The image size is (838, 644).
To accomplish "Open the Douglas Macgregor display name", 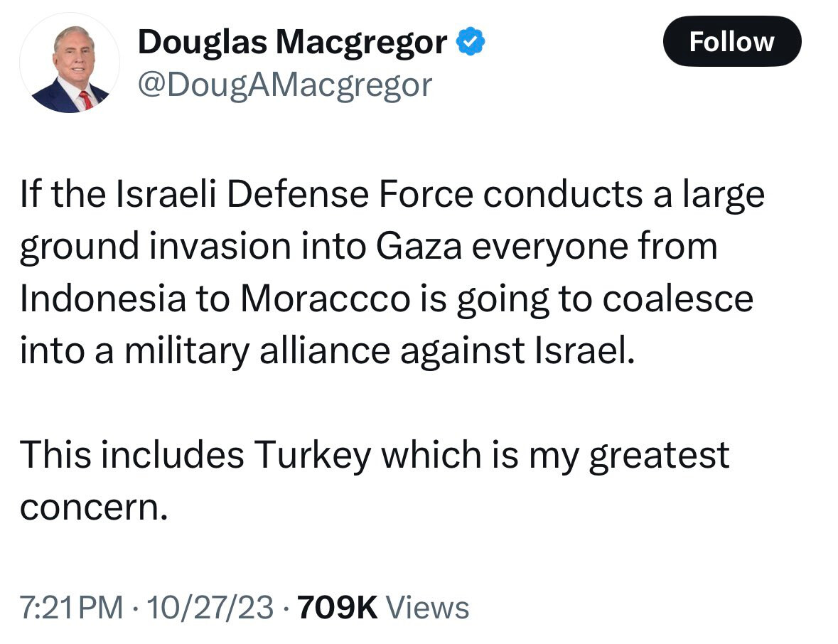I will click(292, 43).
